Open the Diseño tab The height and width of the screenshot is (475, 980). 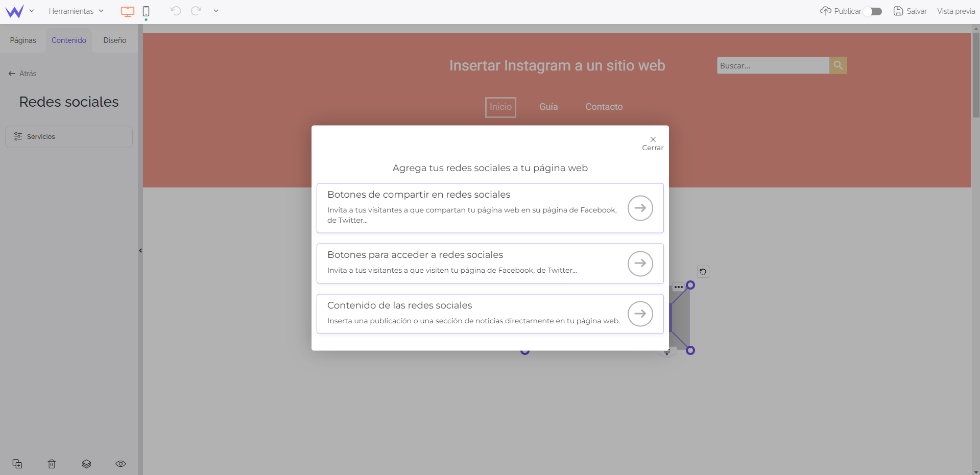(115, 40)
